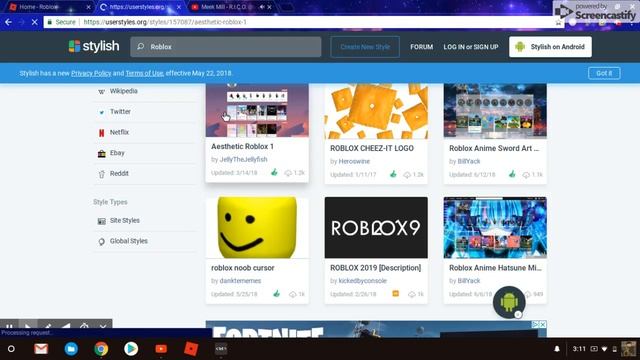Open author Heroswine profile
Image resolution: width=640 pixels, height=360 pixels.
354,161
